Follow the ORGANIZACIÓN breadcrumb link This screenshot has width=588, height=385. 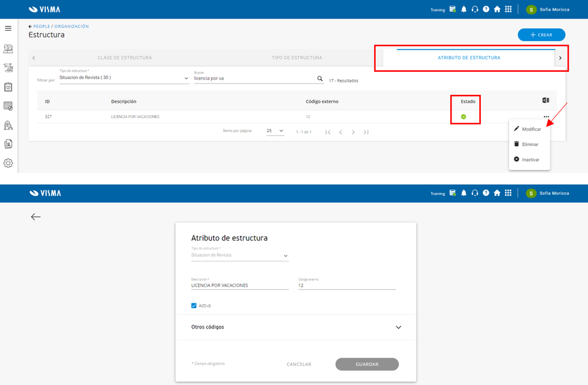[x=72, y=26]
